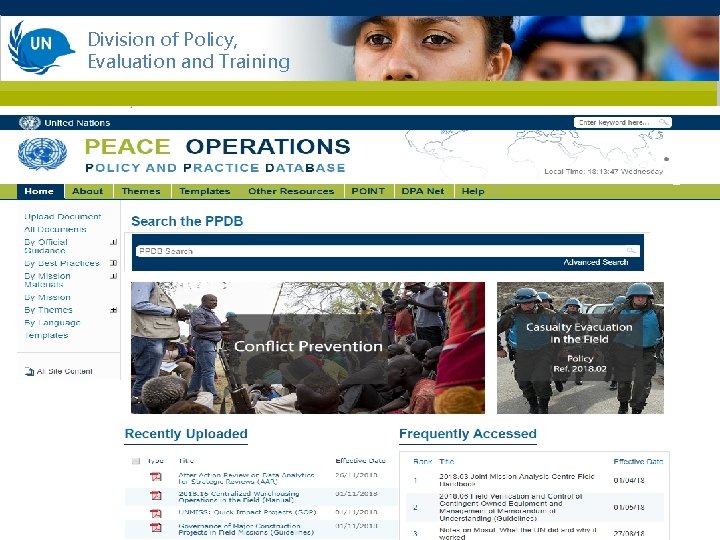Click the Search the PPDB heading

click(x=187, y=221)
